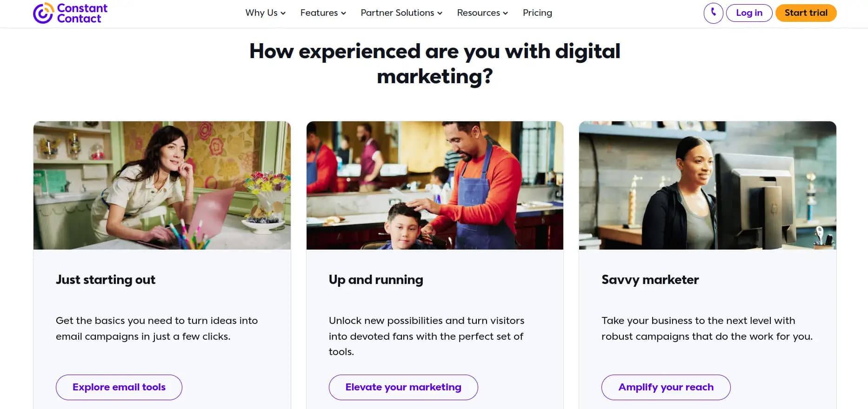Open the woman at computer monitor photo
The width and height of the screenshot is (868, 409).
(x=708, y=185)
